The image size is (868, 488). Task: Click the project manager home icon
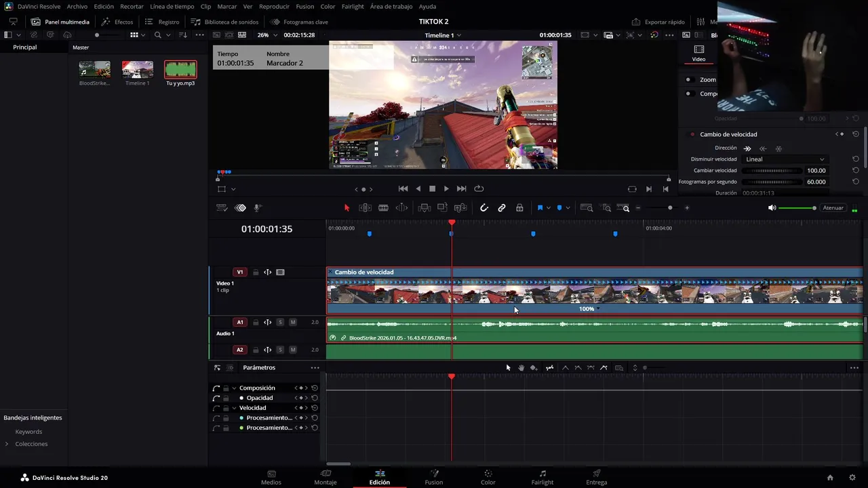[830, 478]
